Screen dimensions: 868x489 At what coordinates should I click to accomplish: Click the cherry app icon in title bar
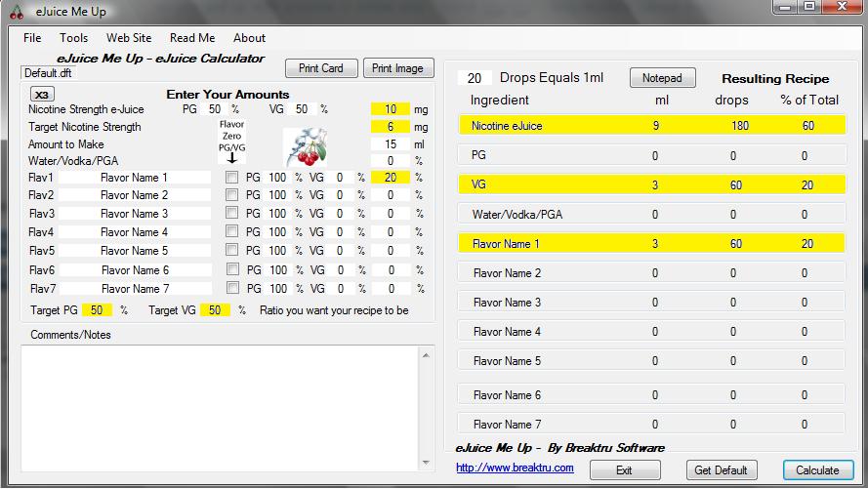17,12
